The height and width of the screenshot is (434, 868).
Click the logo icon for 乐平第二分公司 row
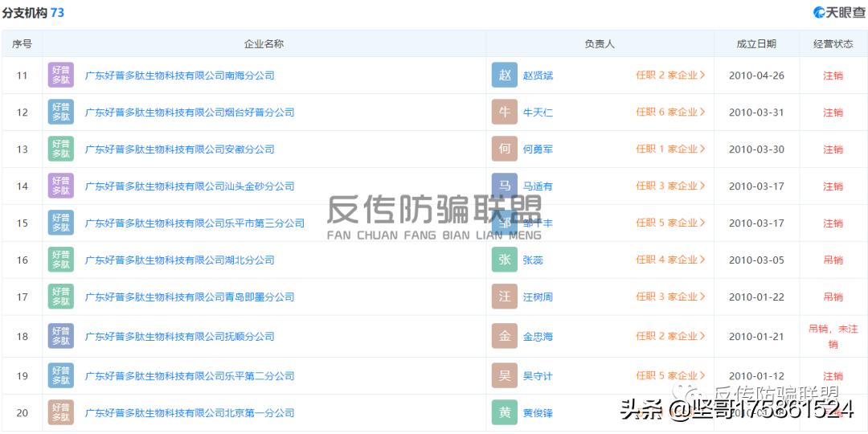click(x=61, y=376)
